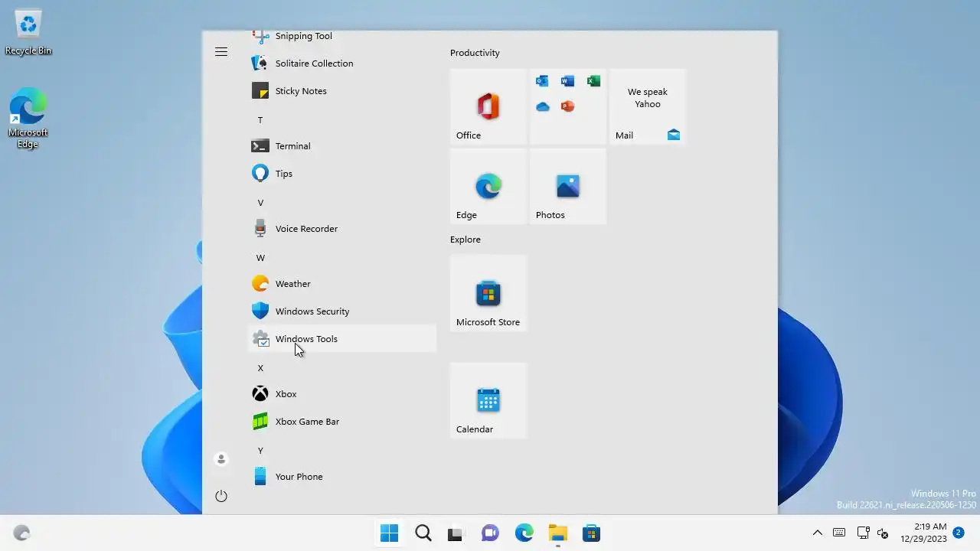Open Chat icon on taskbar

(490, 533)
